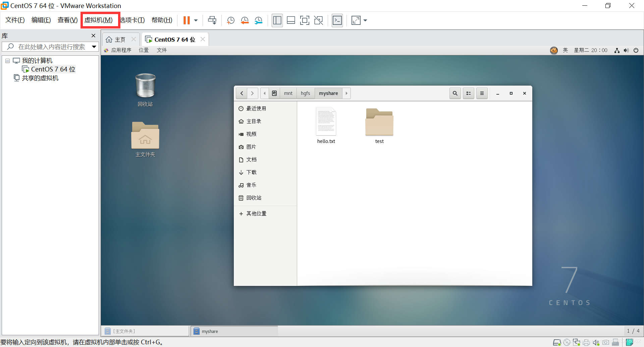Viewport: 644px width, 347px height.
Task: Select 视频 in file sidebar
Action: [x=265, y=134]
